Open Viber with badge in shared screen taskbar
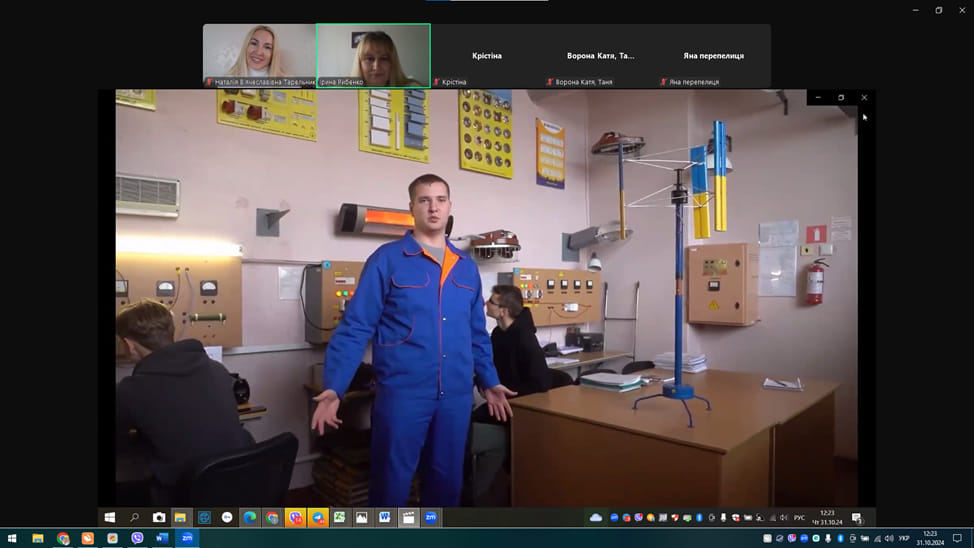The width and height of the screenshot is (974, 548). (295, 517)
